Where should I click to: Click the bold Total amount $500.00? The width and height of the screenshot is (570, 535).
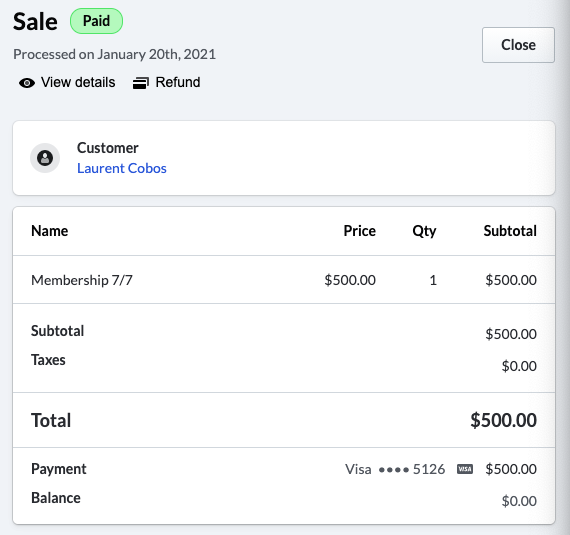(503, 420)
